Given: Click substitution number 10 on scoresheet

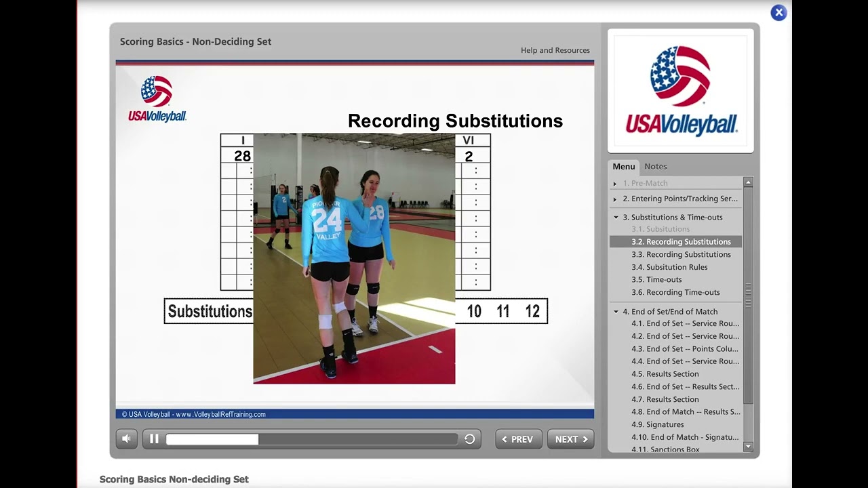Looking at the screenshot, I should tap(474, 311).
